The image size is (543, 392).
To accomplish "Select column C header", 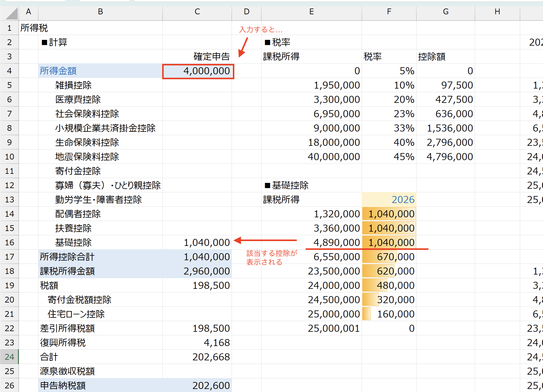I will pyautogui.click(x=197, y=12).
